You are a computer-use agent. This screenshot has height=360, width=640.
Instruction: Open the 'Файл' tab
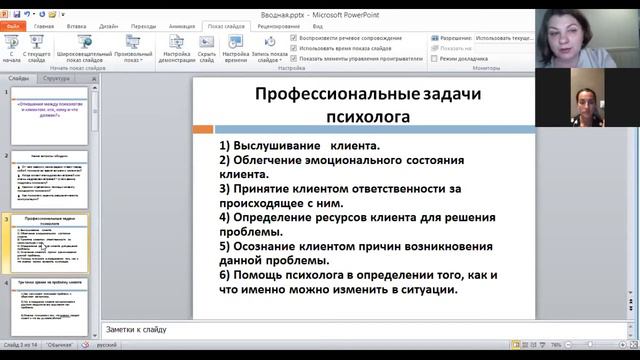pyautogui.click(x=13, y=26)
